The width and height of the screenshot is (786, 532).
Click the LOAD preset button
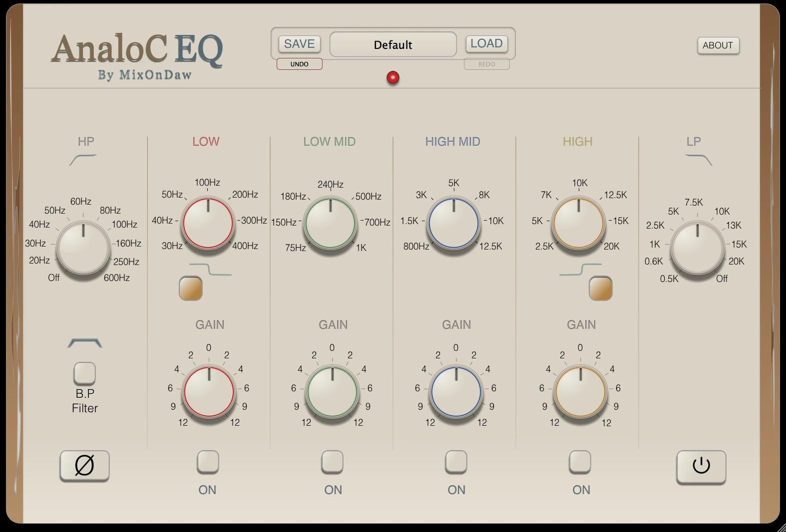click(487, 43)
